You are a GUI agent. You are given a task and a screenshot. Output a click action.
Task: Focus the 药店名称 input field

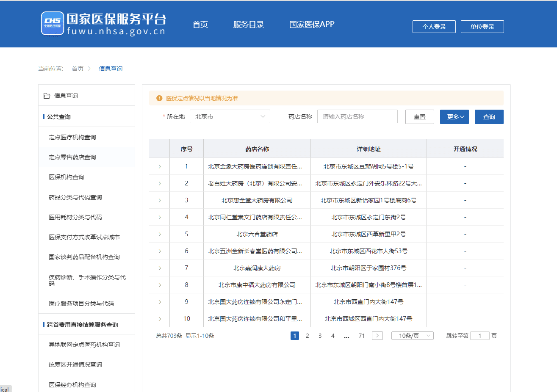[357, 116]
